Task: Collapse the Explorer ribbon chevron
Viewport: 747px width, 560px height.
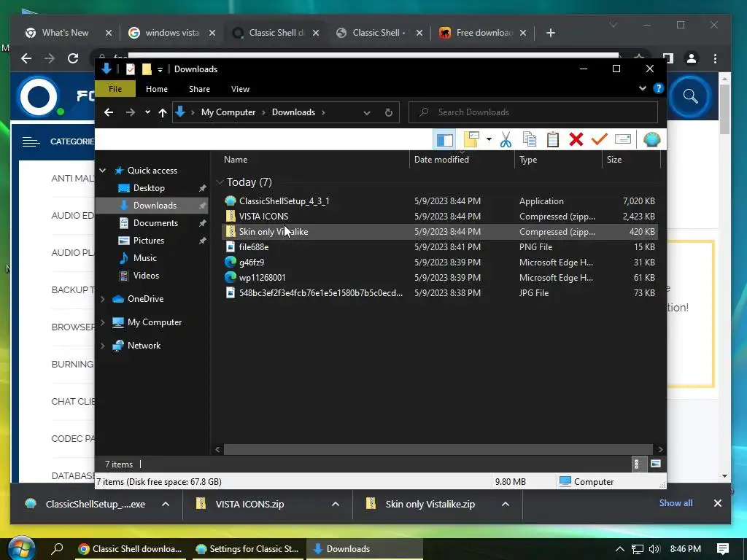Action: (x=642, y=88)
